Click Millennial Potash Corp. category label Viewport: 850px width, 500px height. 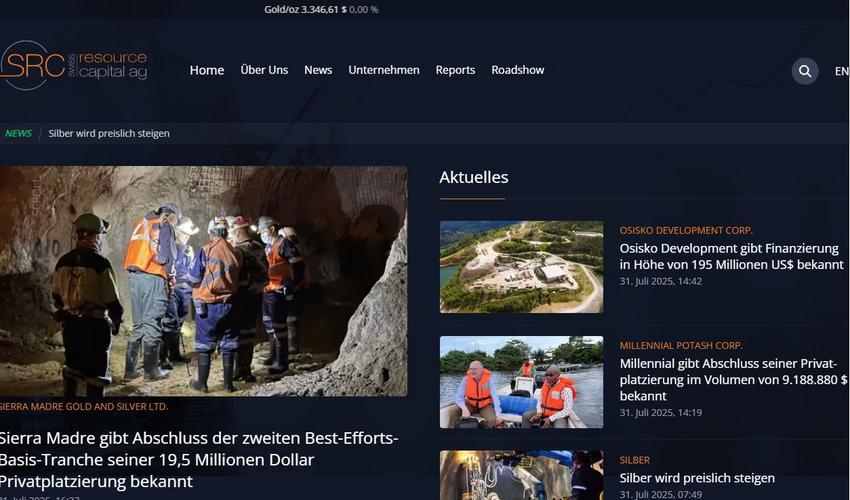681,345
